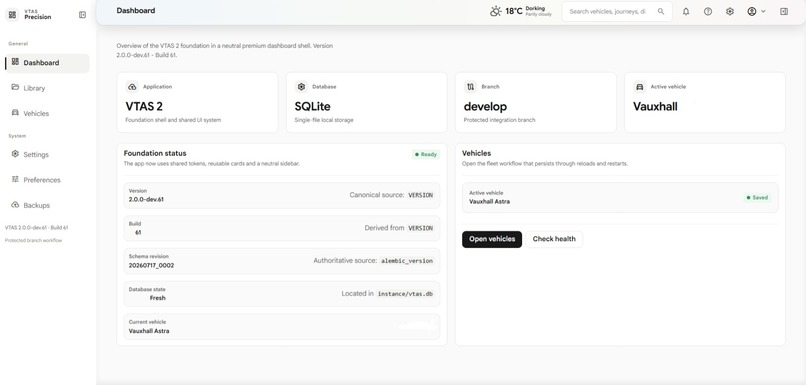Image resolution: width=806 pixels, height=385 pixels.
Task: Open help via the question mark icon
Action: click(x=708, y=11)
